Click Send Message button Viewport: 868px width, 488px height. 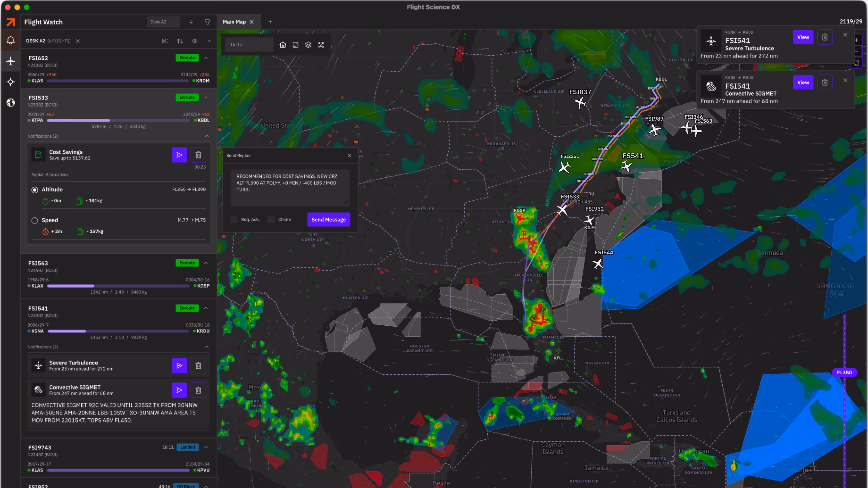[328, 220]
